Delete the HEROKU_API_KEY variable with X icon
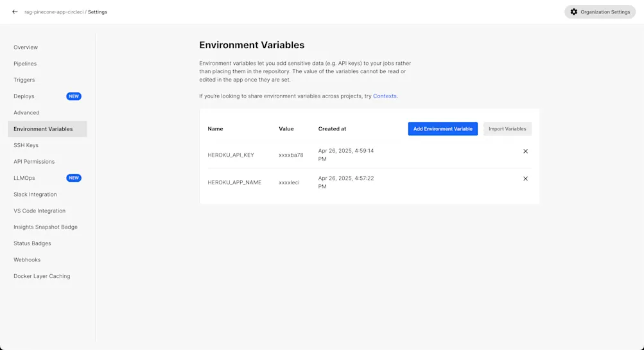The image size is (644, 350). point(525,151)
